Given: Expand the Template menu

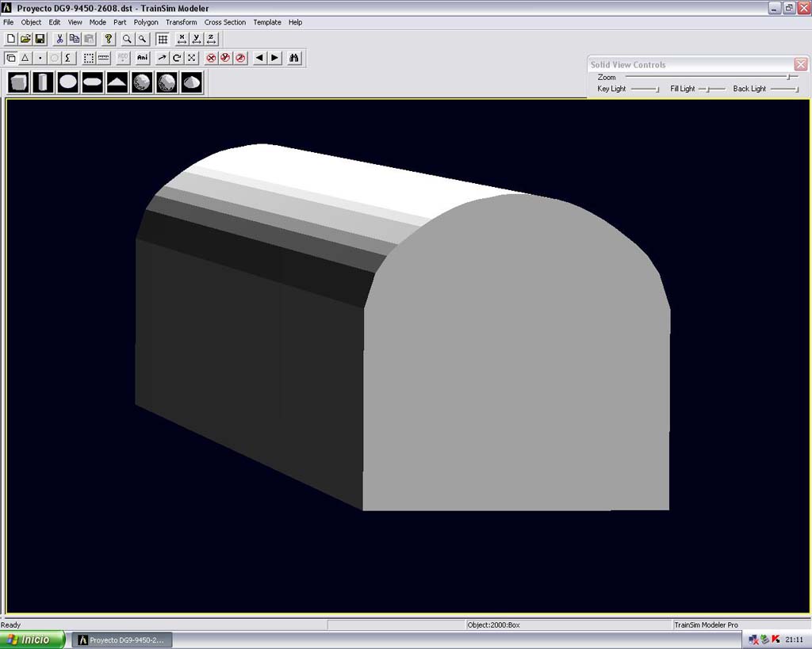Looking at the screenshot, I should 267,22.
